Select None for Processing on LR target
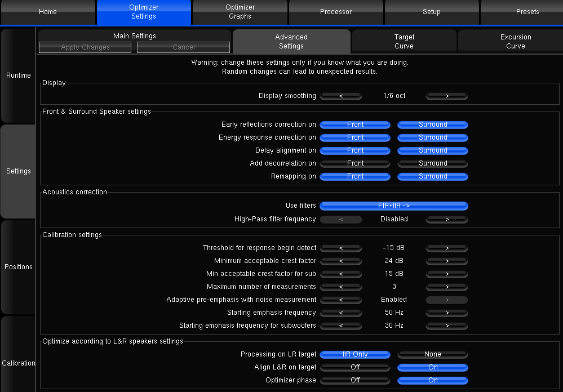 pos(433,355)
